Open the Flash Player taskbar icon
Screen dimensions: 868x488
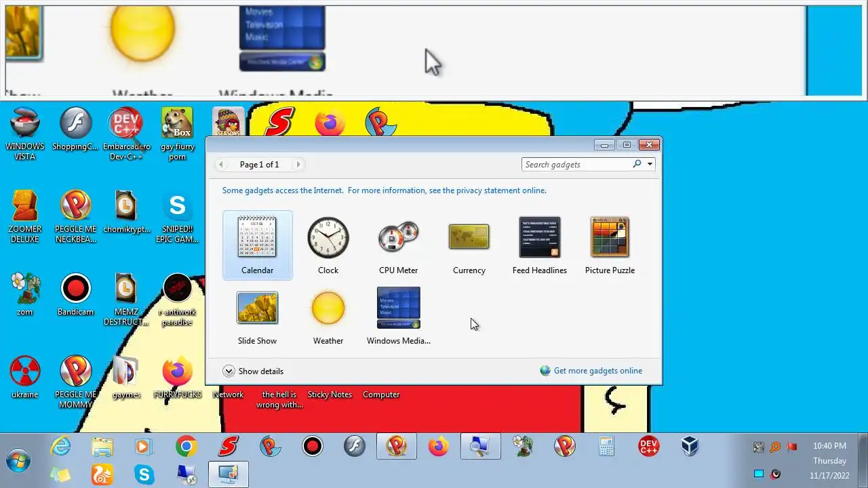354,446
